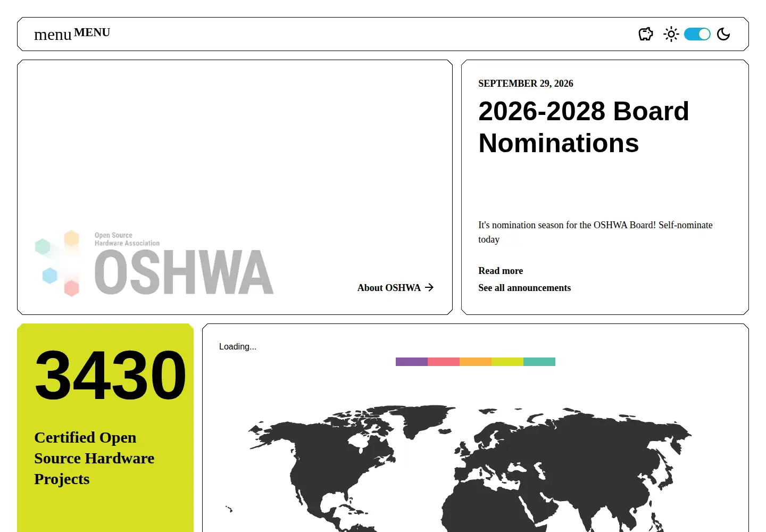766x532 pixels.
Task: Open the MENU navigation button
Action: [72, 34]
